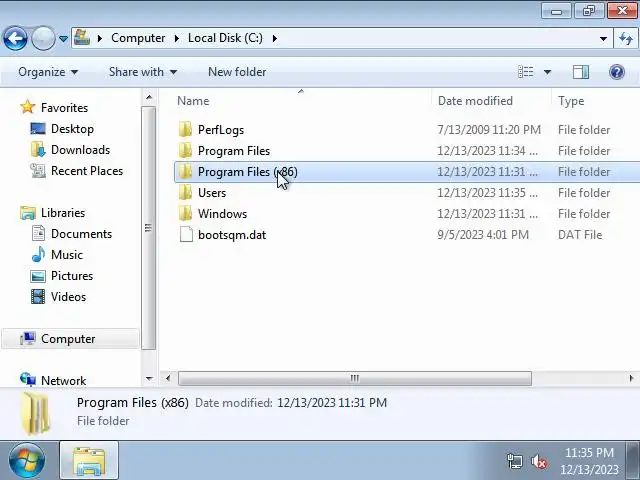Image resolution: width=640 pixels, height=480 pixels.
Task: Open the Windows Start button
Action: [x=27, y=461]
